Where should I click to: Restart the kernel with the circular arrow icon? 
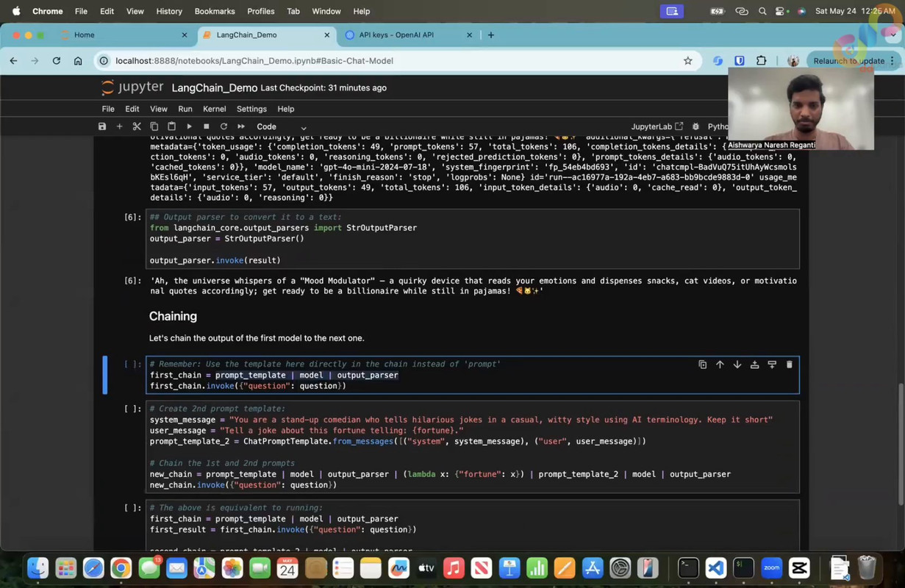[x=223, y=126]
